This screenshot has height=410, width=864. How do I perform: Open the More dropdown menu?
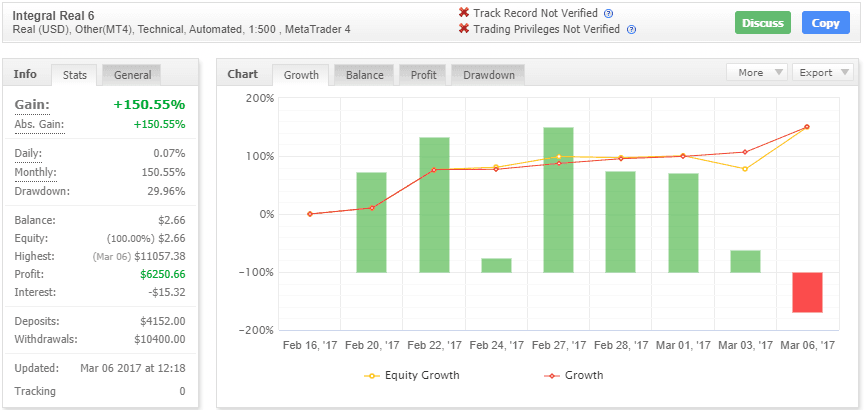pyautogui.click(x=757, y=72)
